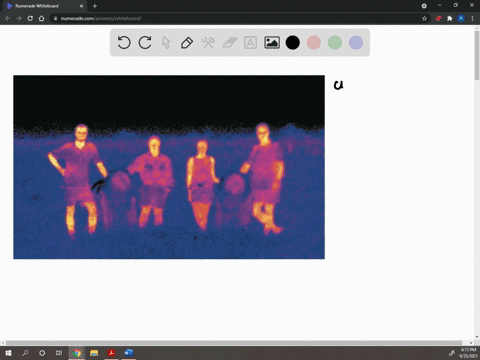Reload the current page
The image size is (480, 360).
click(30, 18)
